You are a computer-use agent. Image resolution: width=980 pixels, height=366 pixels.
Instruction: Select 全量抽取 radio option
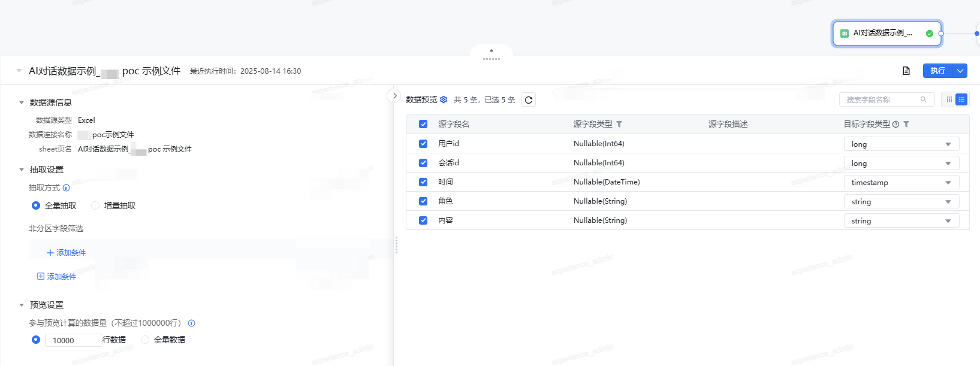click(36, 205)
